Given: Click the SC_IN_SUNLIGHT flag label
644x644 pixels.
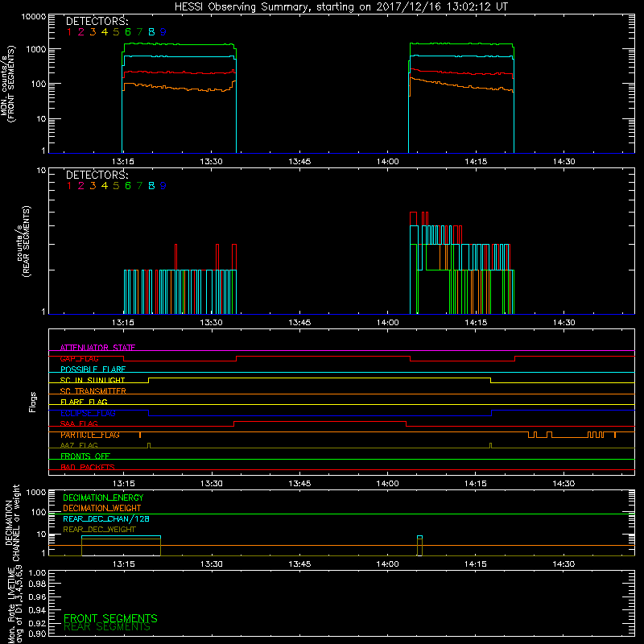Looking at the screenshot, I should pyautogui.click(x=93, y=380).
